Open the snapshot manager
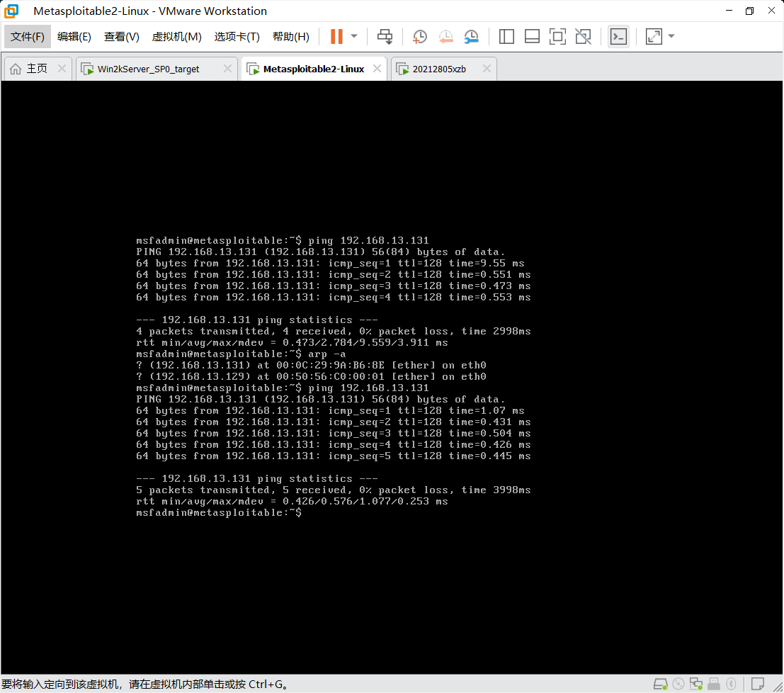Image resolution: width=784 pixels, height=693 pixels. point(471,37)
